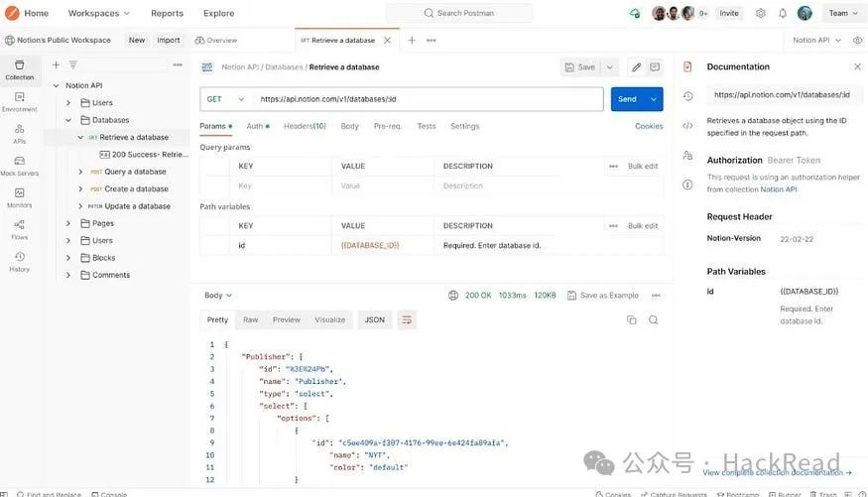Click the info icon in the right sidebar
The width and height of the screenshot is (868, 497).
[x=687, y=185]
